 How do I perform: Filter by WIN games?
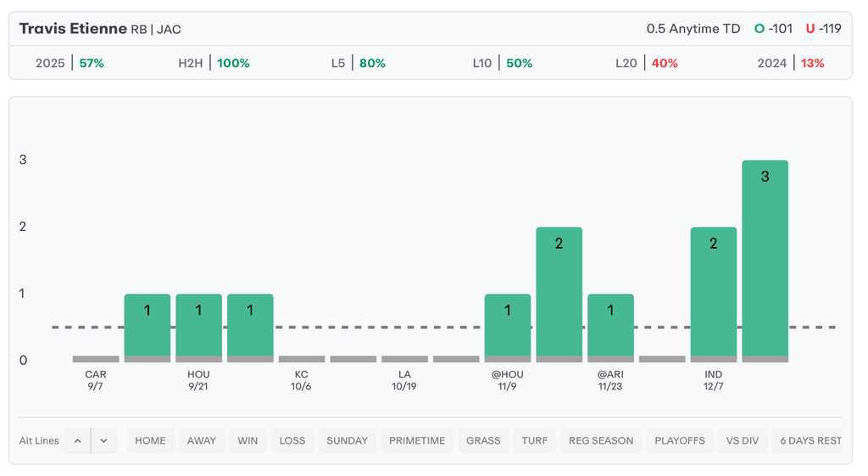[x=248, y=440]
